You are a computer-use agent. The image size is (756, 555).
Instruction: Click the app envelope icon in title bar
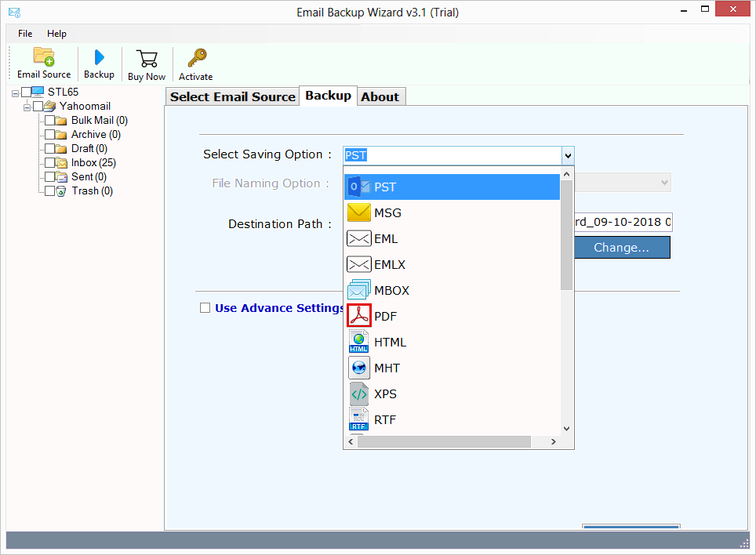14,13
